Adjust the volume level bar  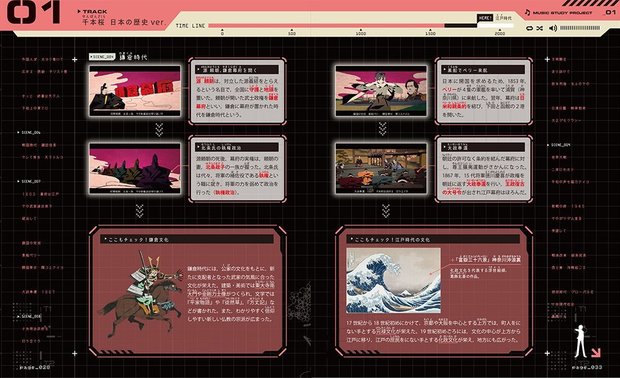pyautogui.click(x=580, y=28)
